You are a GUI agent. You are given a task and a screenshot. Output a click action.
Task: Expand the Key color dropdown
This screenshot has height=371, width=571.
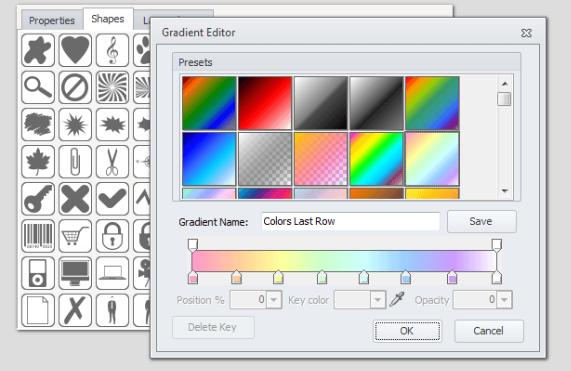(378, 300)
